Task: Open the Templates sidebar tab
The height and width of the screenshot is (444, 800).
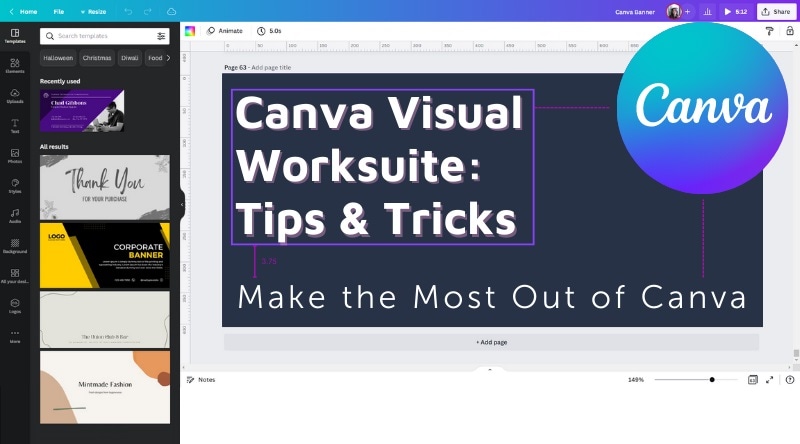Action: tap(15, 36)
